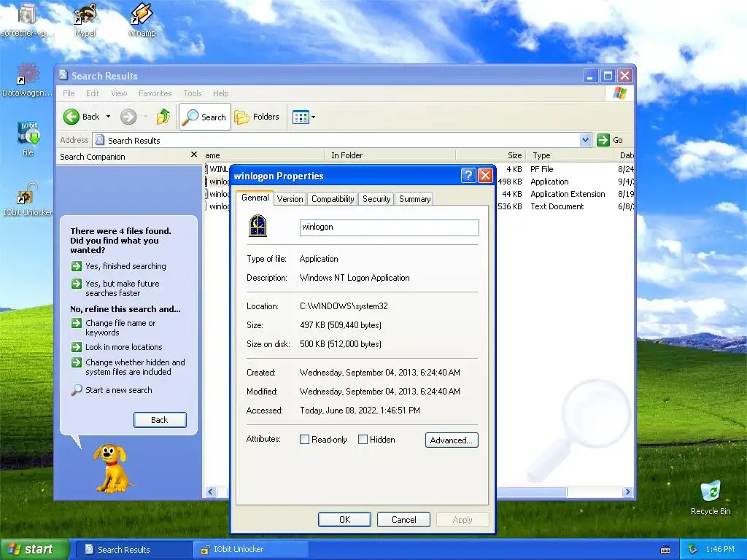
Task: Toggle the Read-only checkbox
Action: point(304,440)
